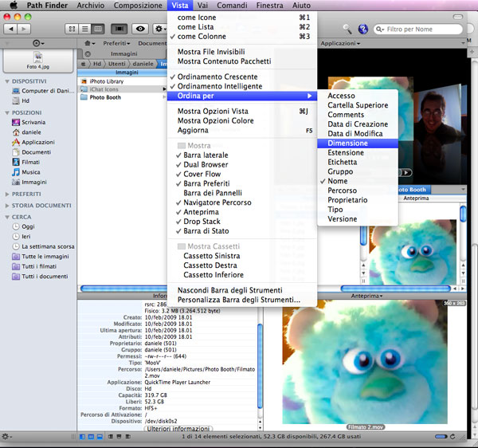Open Musica in the sidebar
478x448 pixels.
click(26, 172)
